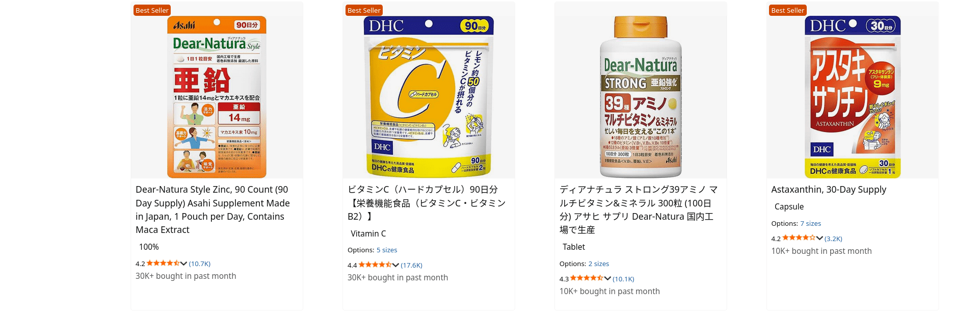Show the 2 sizes options link

pyautogui.click(x=599, y=264)
